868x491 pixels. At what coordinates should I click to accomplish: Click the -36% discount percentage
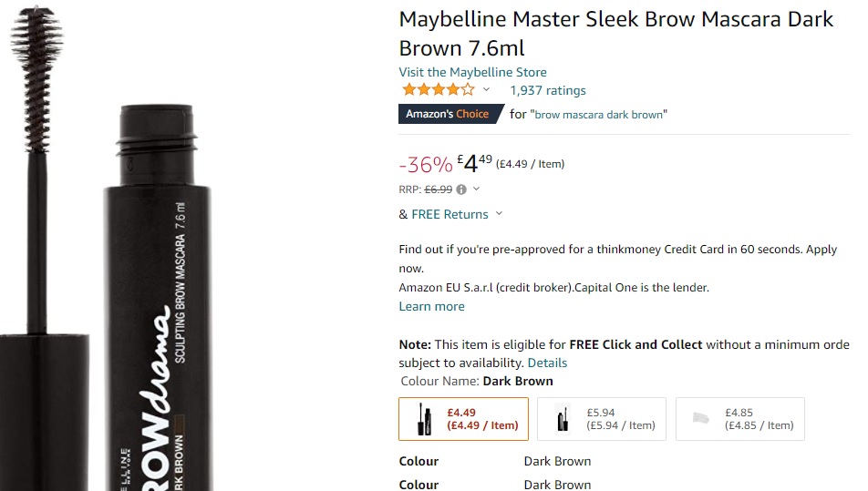pyautogui.click(x=426, y=165)
